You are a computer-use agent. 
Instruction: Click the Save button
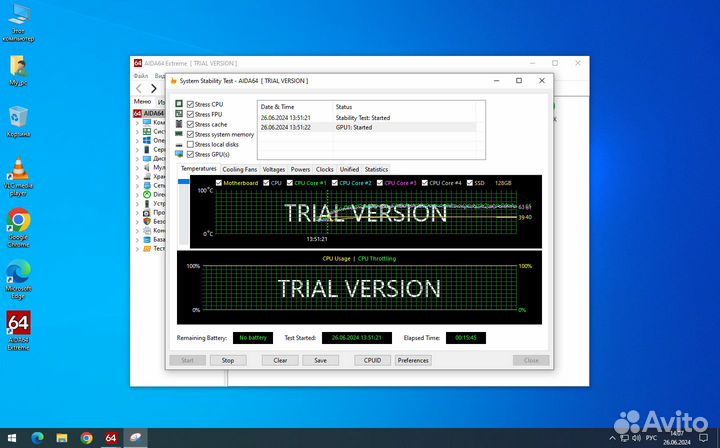pos(321,360)
